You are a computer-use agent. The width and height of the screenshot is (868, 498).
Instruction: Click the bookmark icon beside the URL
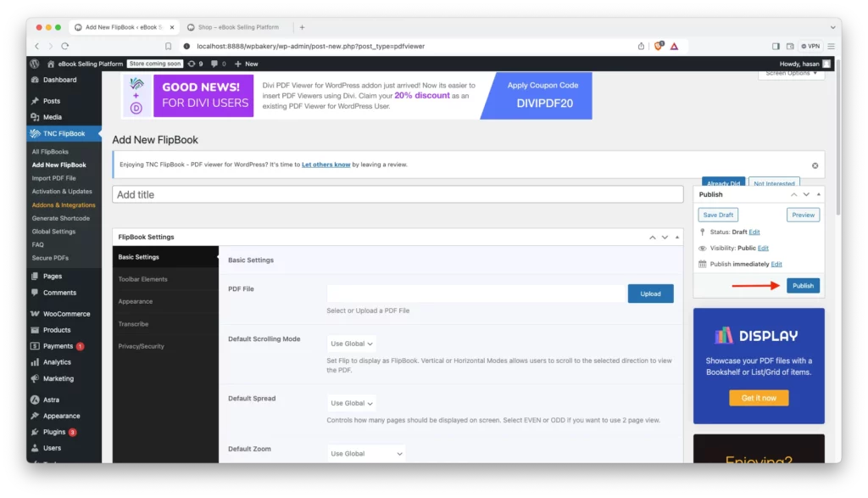[169, 46]
